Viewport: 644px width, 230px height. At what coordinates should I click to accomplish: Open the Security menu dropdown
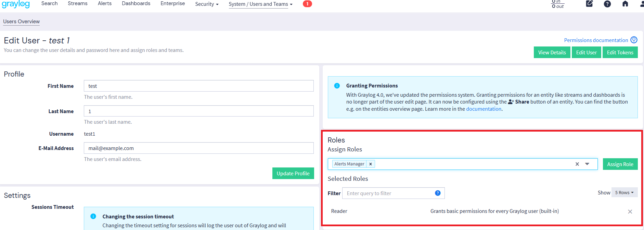tap(206, 4)
